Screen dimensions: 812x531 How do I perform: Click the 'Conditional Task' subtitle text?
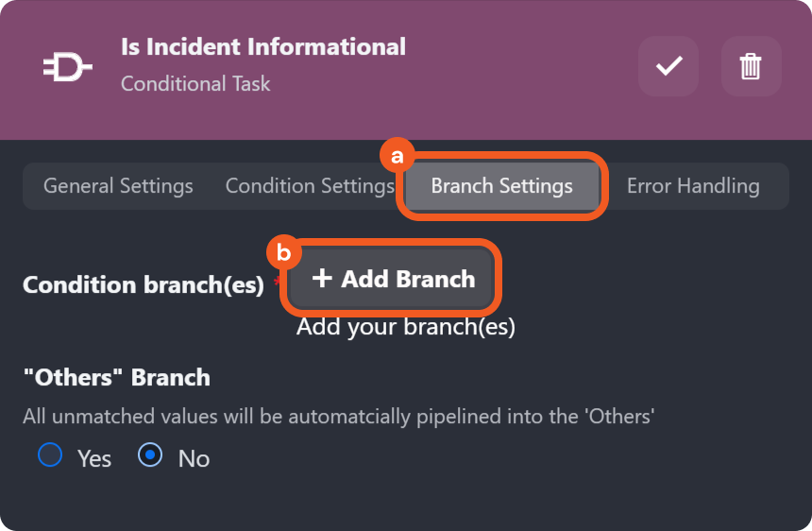[x=195, y=84]
